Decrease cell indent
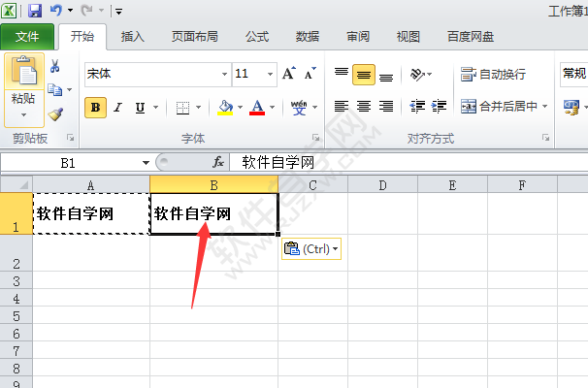This screenshot has width=588, height=388. (x=417, y=107)
